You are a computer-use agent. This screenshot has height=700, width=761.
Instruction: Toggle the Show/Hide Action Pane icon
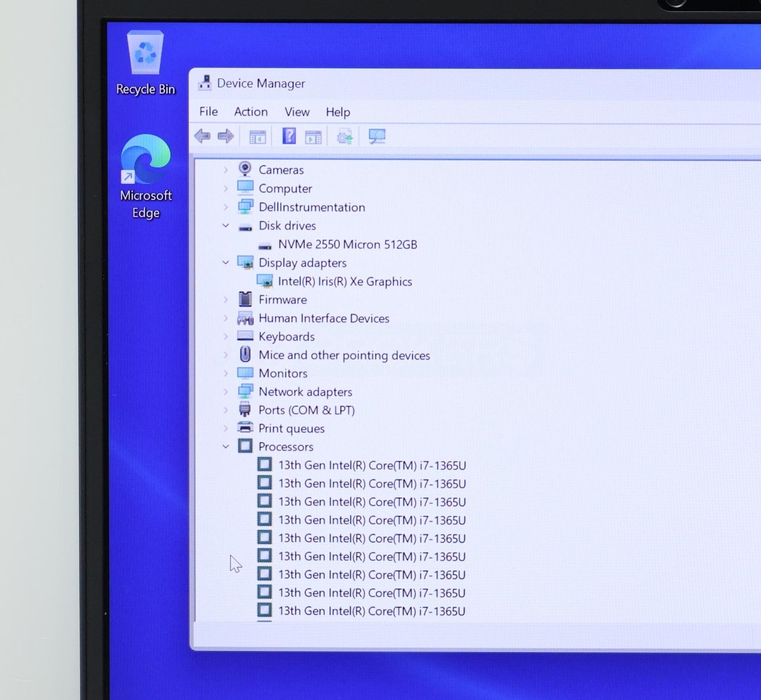tap(313, 138)
